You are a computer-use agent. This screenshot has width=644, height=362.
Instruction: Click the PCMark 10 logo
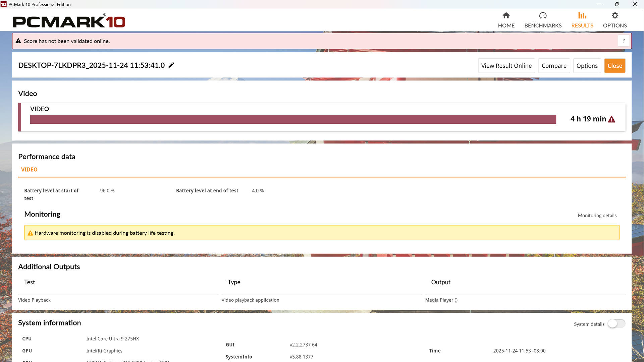(69, 21)
